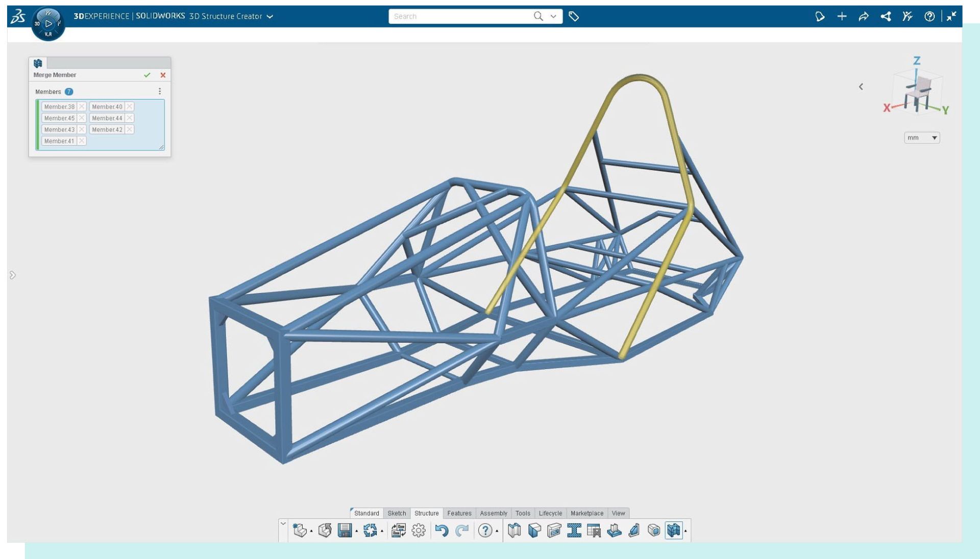Screen dimensions: 980x559
Task: Open the Settings gear in the Structure toolbar
Action: click(x=419, y=531)
